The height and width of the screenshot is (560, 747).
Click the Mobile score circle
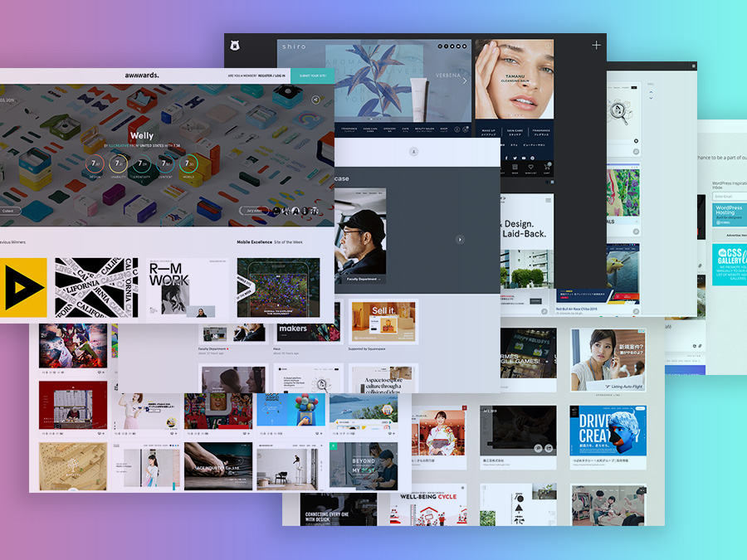(188, 163)
